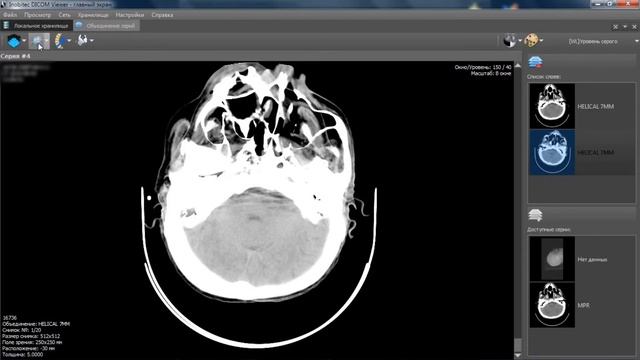Click the black-white contrast sphere icon
The width and height of the screenshot is (640, 360).
point(509,40)
